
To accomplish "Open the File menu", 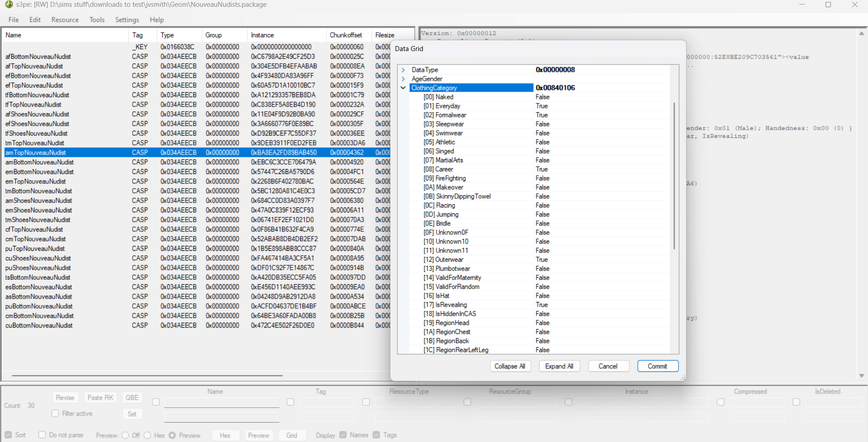I will pyautogui.click(x=14, y=20).
